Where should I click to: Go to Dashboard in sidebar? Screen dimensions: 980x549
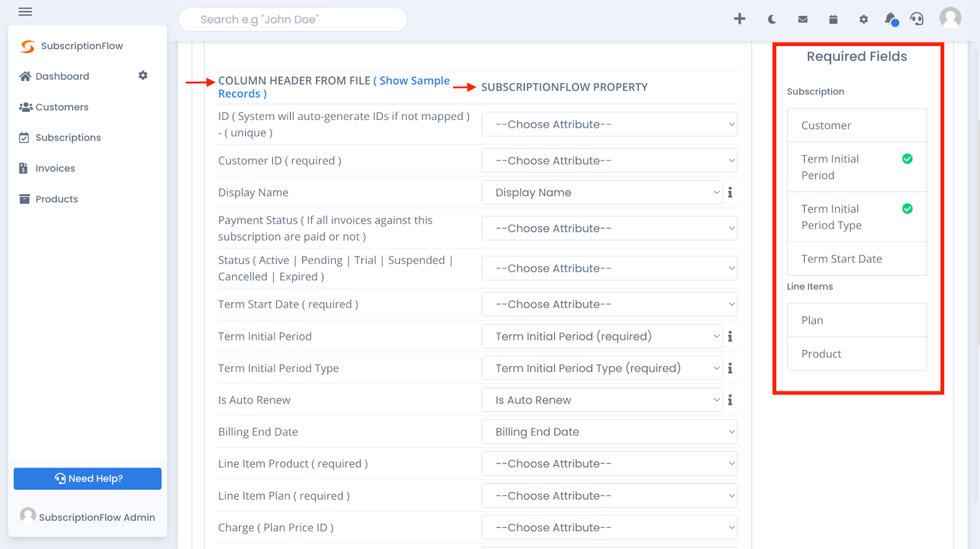55,76
